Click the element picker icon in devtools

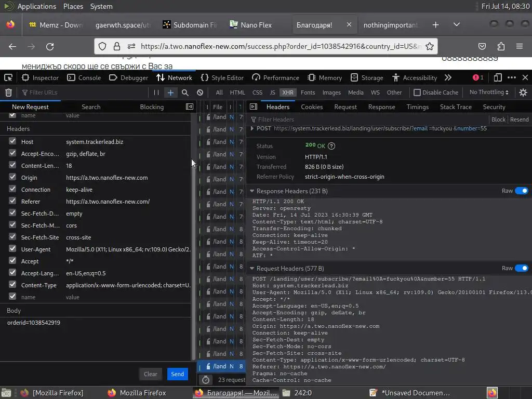pyautogui.click(x=8, y=78)
